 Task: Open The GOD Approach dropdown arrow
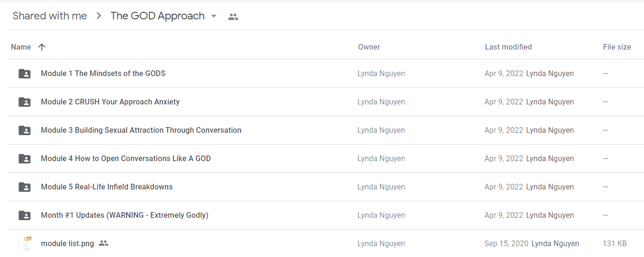pos(214,16)
